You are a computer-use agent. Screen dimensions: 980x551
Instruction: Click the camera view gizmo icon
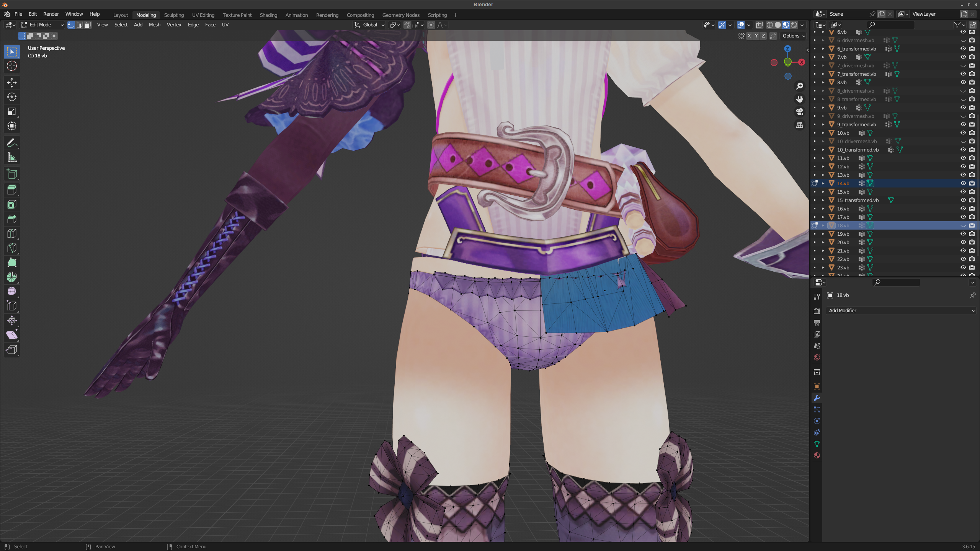point(800,112)
